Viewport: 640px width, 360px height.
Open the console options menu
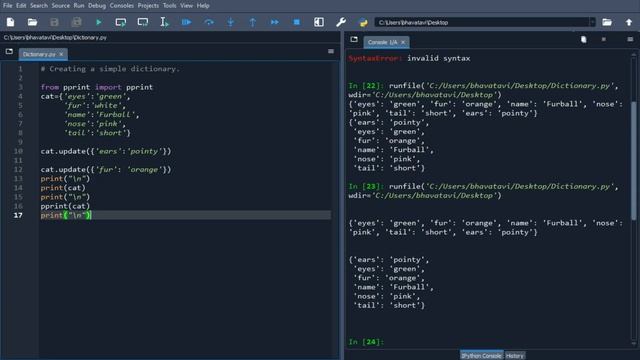630,39
